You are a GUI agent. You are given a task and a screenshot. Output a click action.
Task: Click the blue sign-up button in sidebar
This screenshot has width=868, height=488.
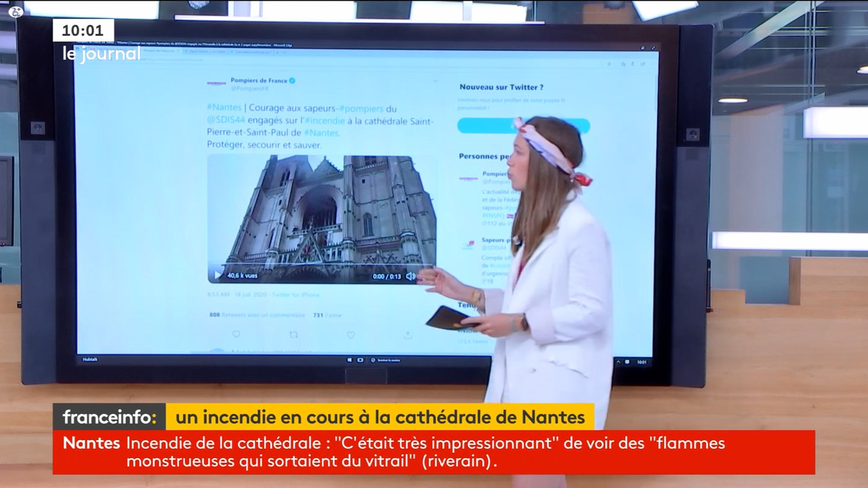pyautogui.click(x=524, y=125)
